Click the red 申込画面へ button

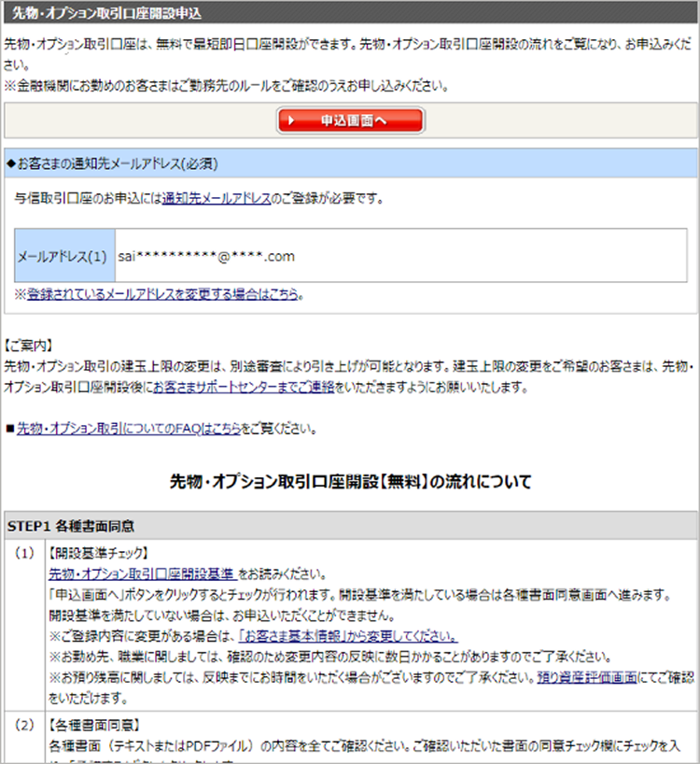coord(350,120)
